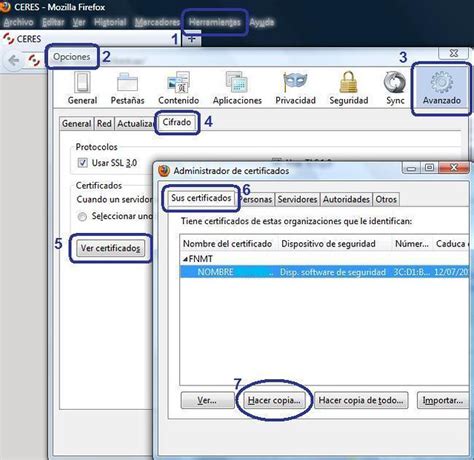Switch to the Cifrado sub-tab
The width and height of the screenshot is (474, 460).
(x=177, y=122)
